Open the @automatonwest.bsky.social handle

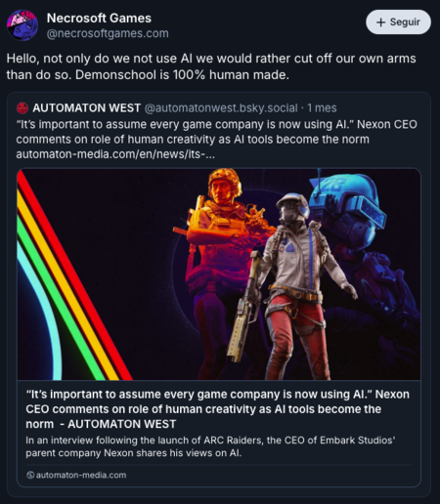coord(221,108)
